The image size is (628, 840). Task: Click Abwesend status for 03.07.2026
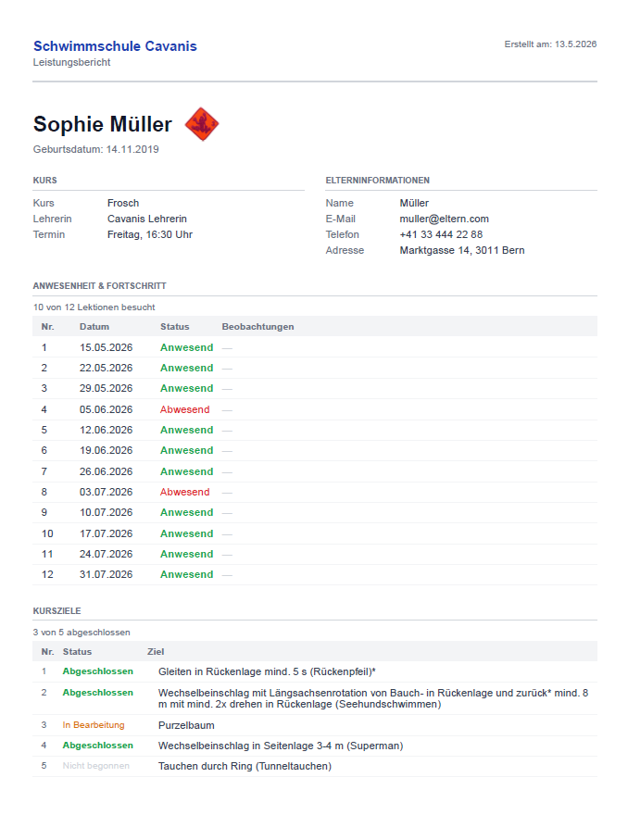185,492
